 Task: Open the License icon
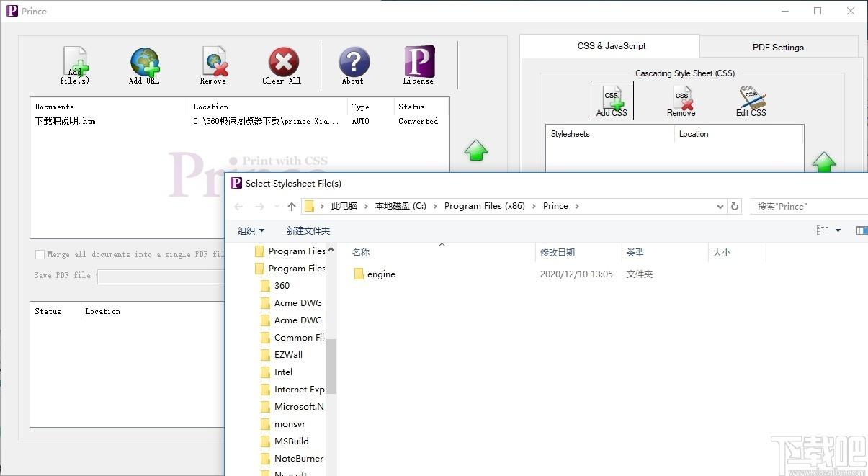pos(419,63)
